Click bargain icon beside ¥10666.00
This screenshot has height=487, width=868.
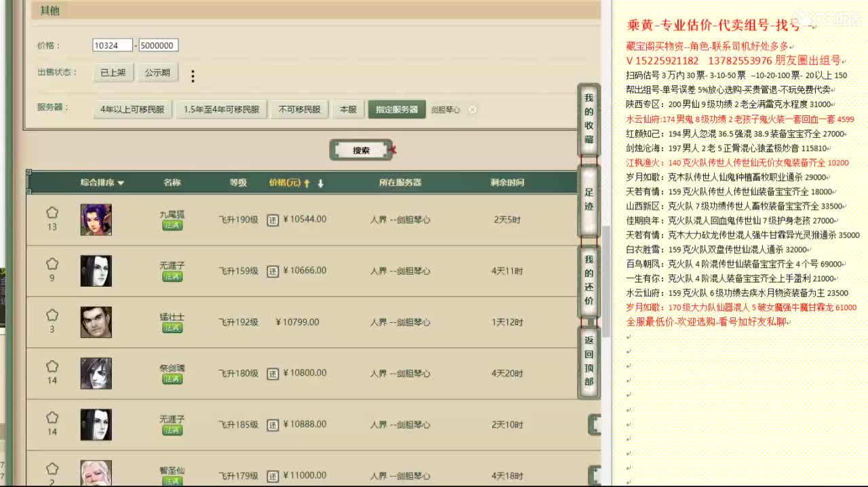click(x=273, y=271)
